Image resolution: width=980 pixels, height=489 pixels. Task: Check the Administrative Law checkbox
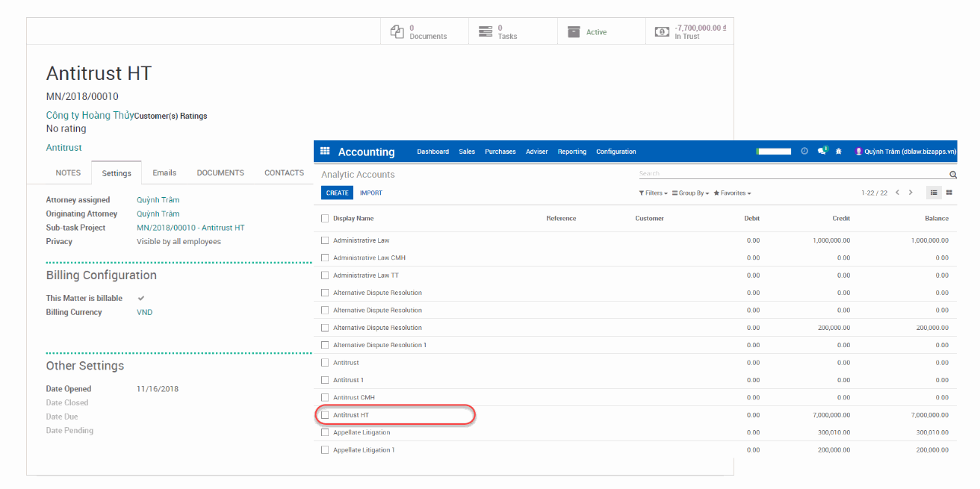pos(325,240)
